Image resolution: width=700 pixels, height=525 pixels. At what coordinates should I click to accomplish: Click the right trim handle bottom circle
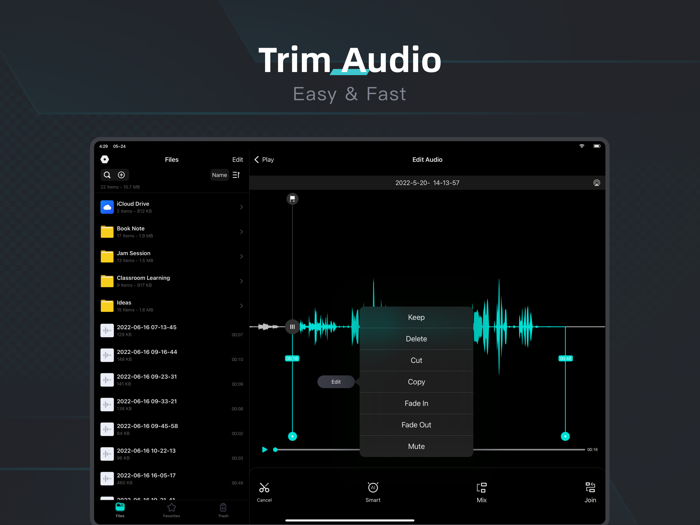[x=565, y=436]
